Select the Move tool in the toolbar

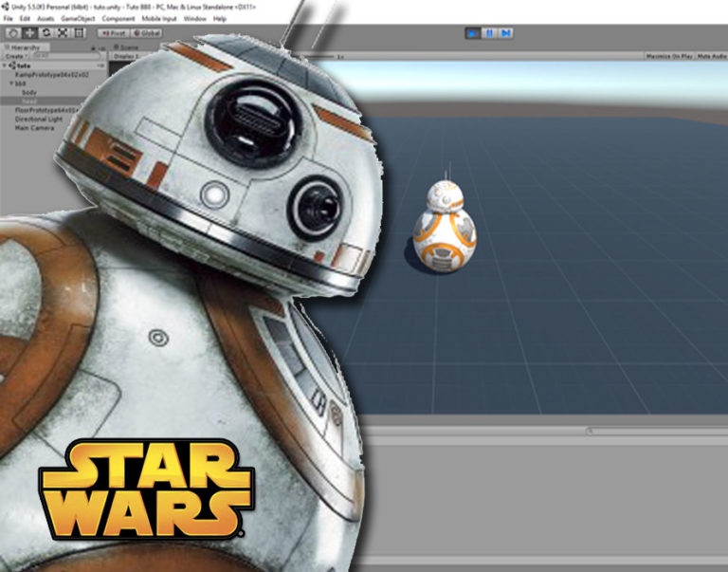[x=29, y=33]
